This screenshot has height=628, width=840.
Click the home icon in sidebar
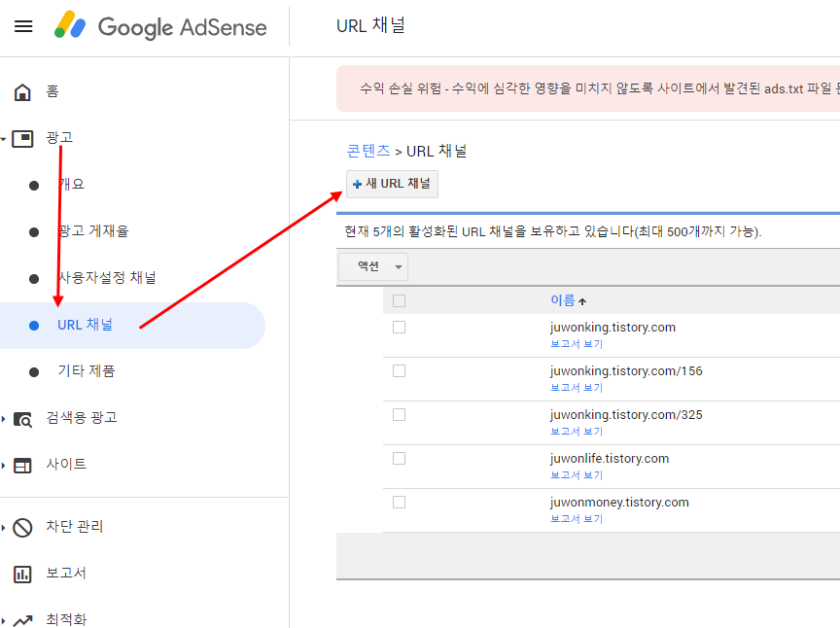(22, 92)
